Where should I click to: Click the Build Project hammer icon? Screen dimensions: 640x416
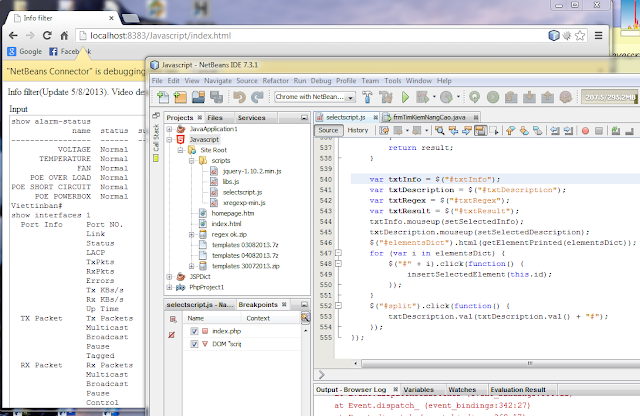(x=367, y=97)
